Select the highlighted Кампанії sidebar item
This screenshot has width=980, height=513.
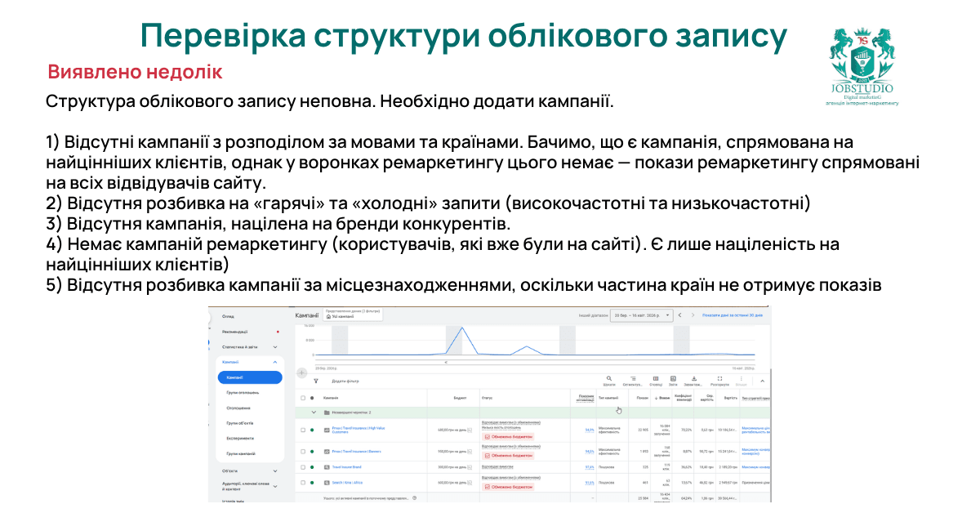[x=250, y=377]
